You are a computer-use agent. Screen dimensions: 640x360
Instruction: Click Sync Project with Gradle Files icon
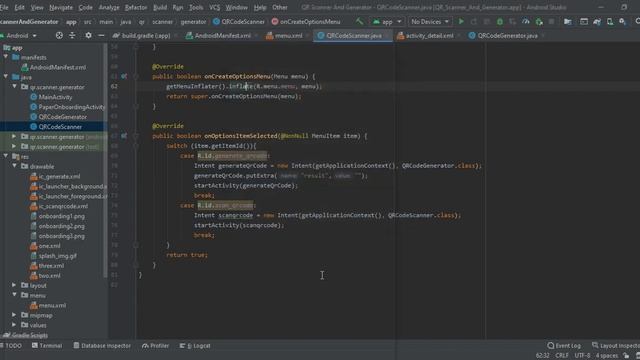[x=597, y=21]
